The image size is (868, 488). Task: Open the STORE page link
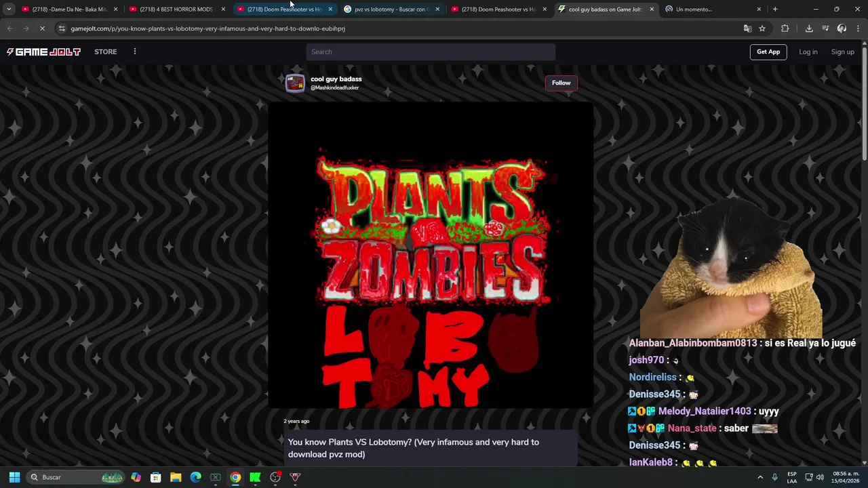click(x=105, y=52)
